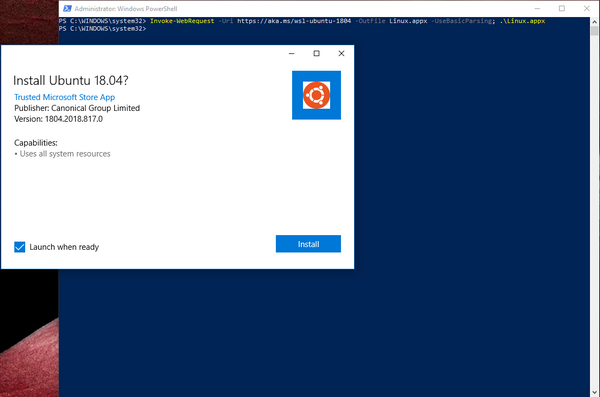
Task: Uncheck the Launch when ready checkbox
Action: 20,247
